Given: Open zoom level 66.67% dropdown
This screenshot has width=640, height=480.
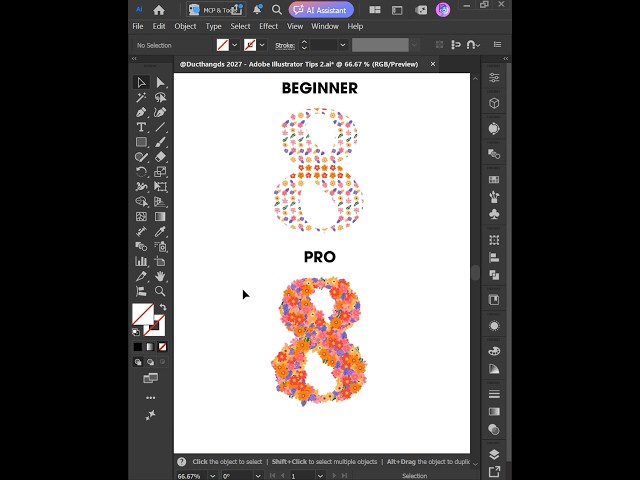Looking at the screenshot, I should [213, 476].
